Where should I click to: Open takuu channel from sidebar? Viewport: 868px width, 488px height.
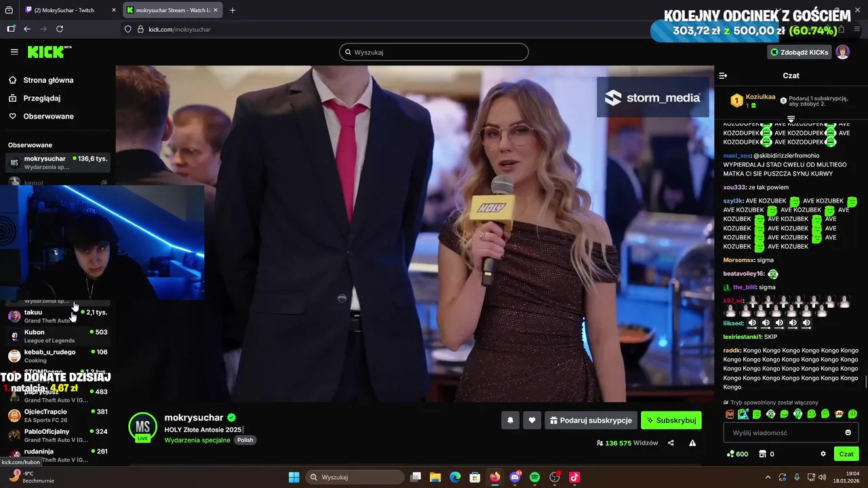58,316
